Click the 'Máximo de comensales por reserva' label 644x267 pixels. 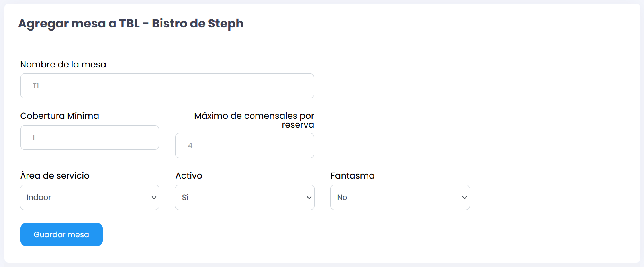pos(254,120)
